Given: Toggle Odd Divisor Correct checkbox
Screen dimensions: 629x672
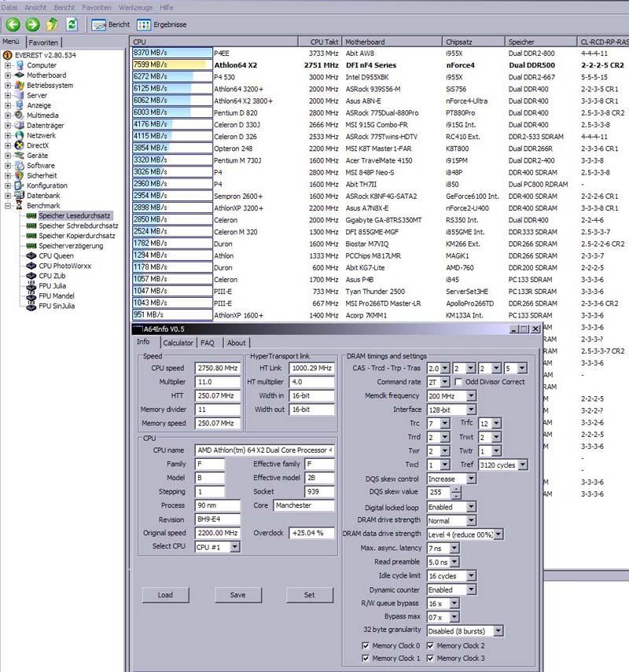Looking at the screenshot, I should pos(459,381).
